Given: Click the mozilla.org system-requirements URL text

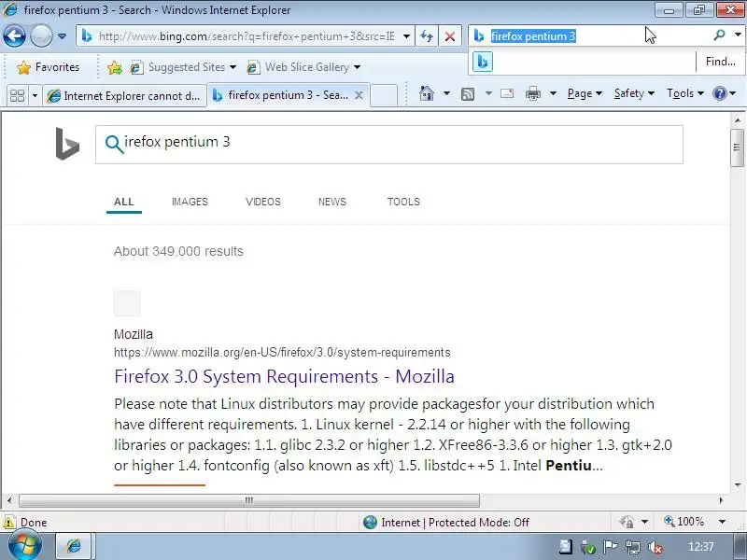Looking at the screenshot, I should 282,353.
